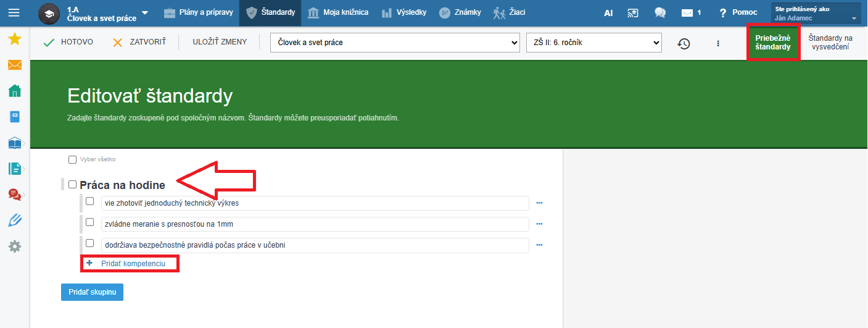Open the history clock icon
The image size is (868, 328).
pyautogui.click(x=684, y=43)
